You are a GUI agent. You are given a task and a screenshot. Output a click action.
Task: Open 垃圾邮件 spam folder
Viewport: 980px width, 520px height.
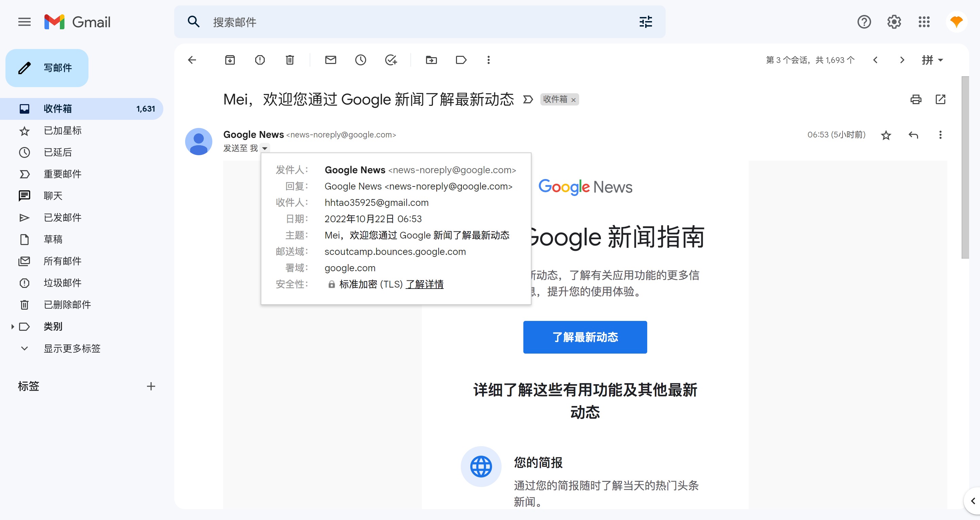(x=81, y=283)
